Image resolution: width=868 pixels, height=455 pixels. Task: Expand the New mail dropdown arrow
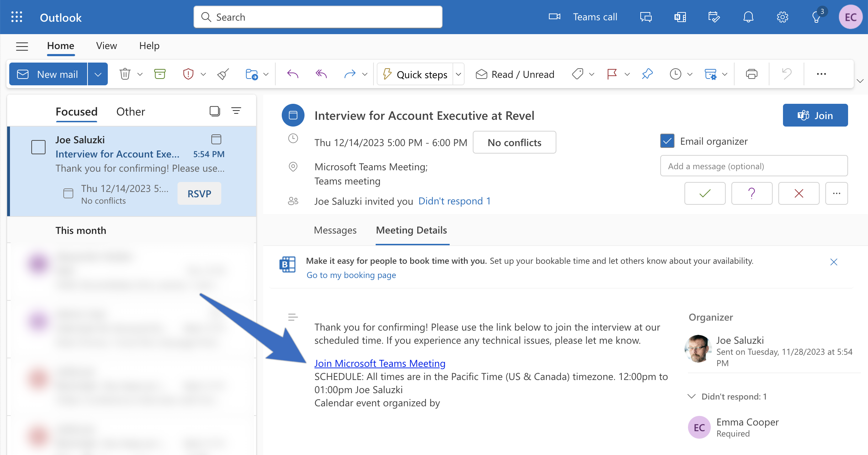pyautogui.click(x=98, y=74)
